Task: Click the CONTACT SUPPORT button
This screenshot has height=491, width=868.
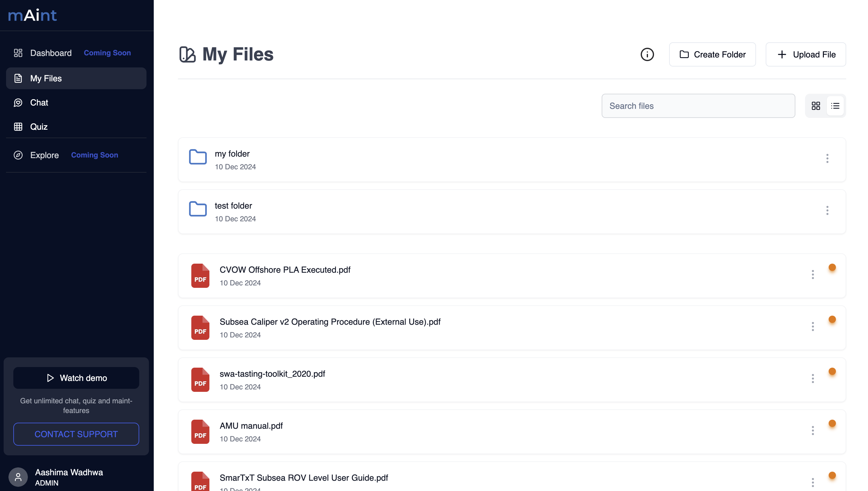Action: click(x=76, y=434)
